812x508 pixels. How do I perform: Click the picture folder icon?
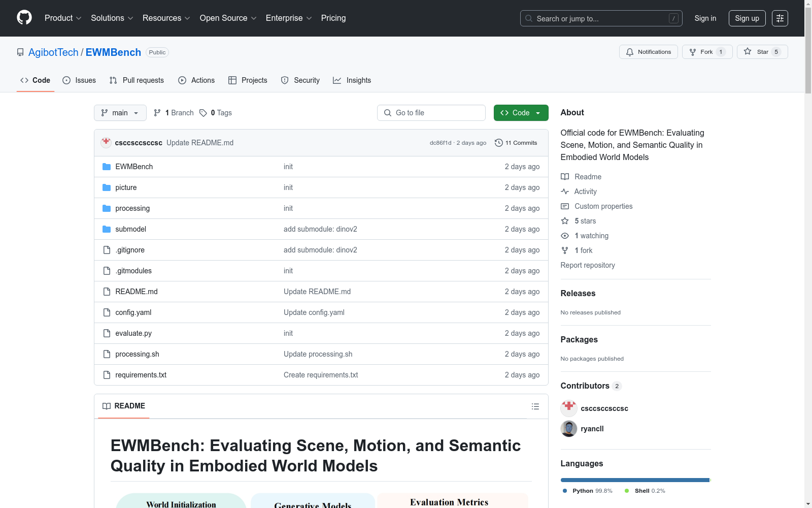point(107,187)
